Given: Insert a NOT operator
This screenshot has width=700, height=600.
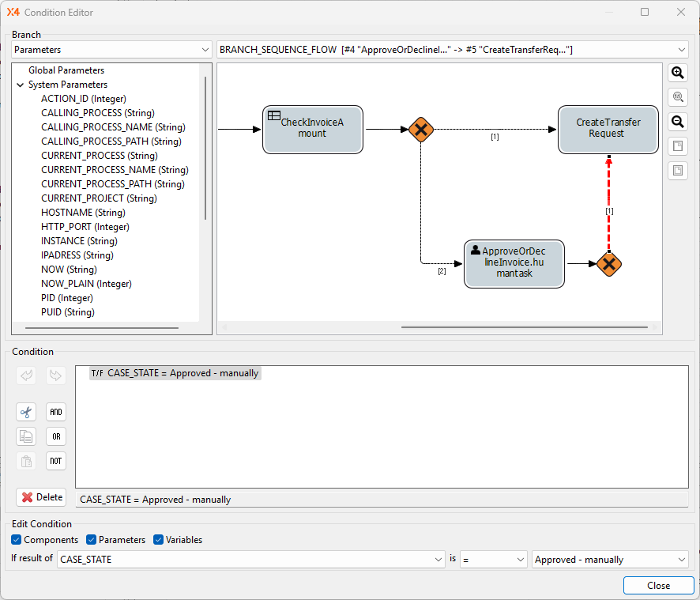Looking at the screenshot, I should pos(55,461).
